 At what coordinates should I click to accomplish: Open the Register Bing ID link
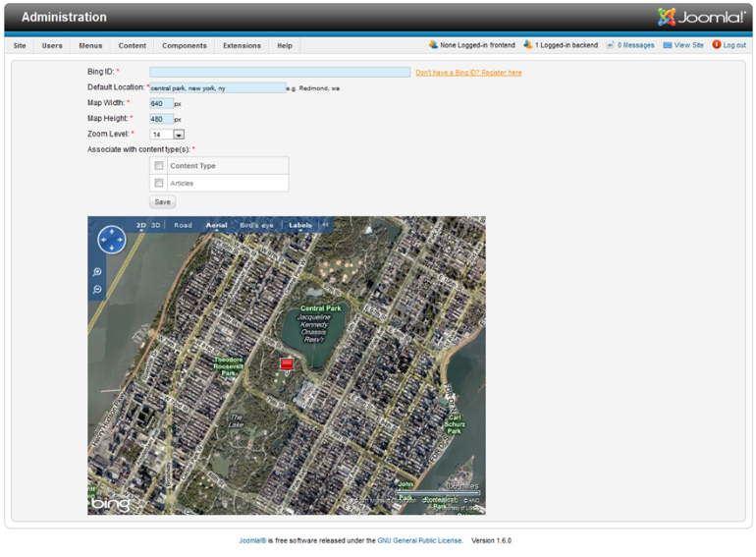pyautogui.click(x=468, y=73)
